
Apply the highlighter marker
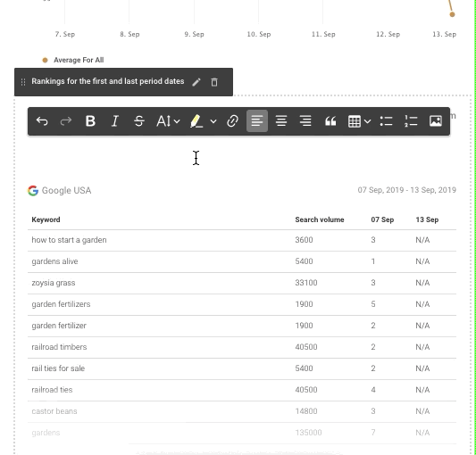[196, 121]
